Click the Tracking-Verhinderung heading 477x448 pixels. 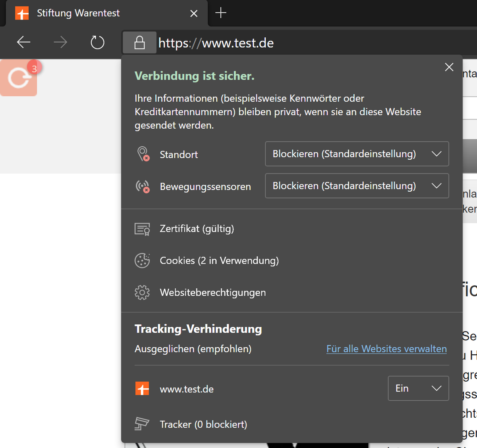click(198, 329)
